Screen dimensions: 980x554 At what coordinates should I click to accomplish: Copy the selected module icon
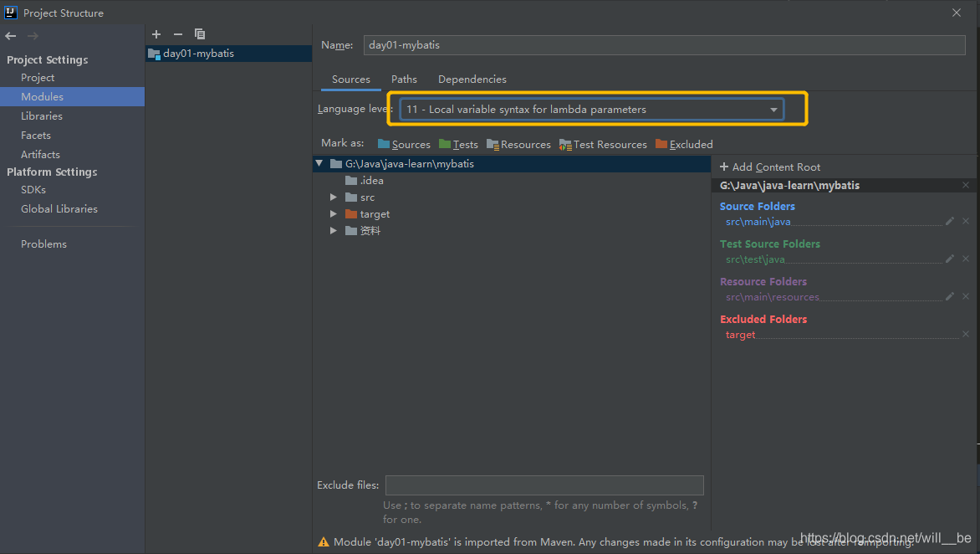200,33
